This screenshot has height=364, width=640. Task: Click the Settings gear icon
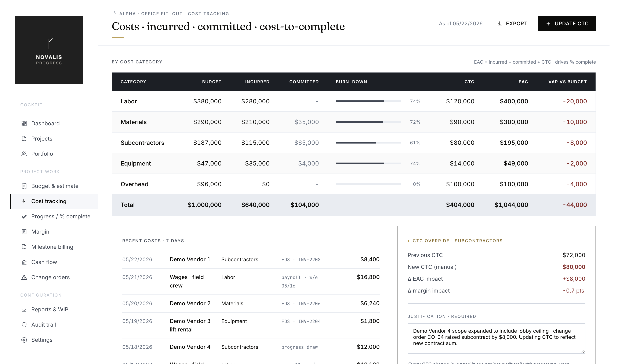(x=24, y=340)
